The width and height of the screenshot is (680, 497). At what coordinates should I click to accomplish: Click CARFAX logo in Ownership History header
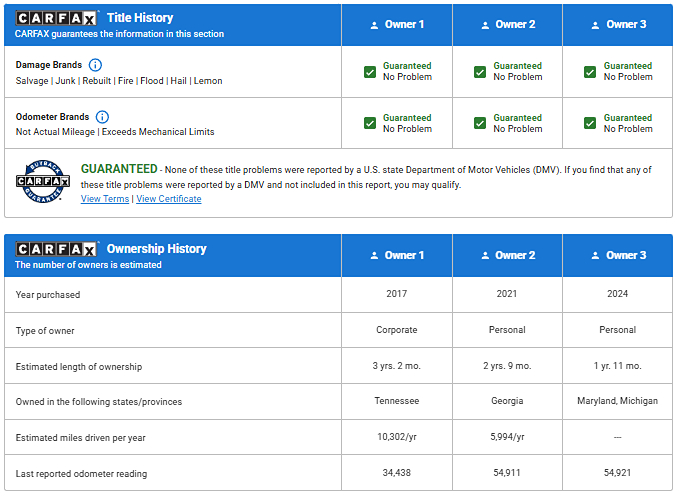[x=57, y=249]
